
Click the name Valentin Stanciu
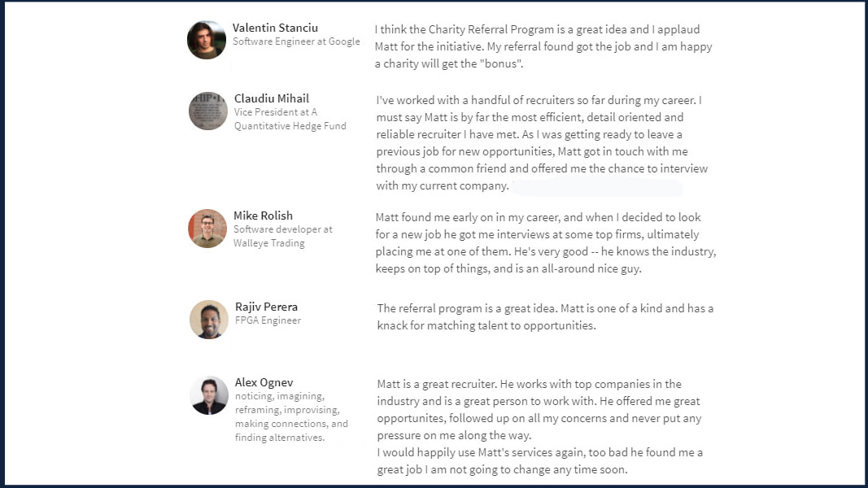275,28
